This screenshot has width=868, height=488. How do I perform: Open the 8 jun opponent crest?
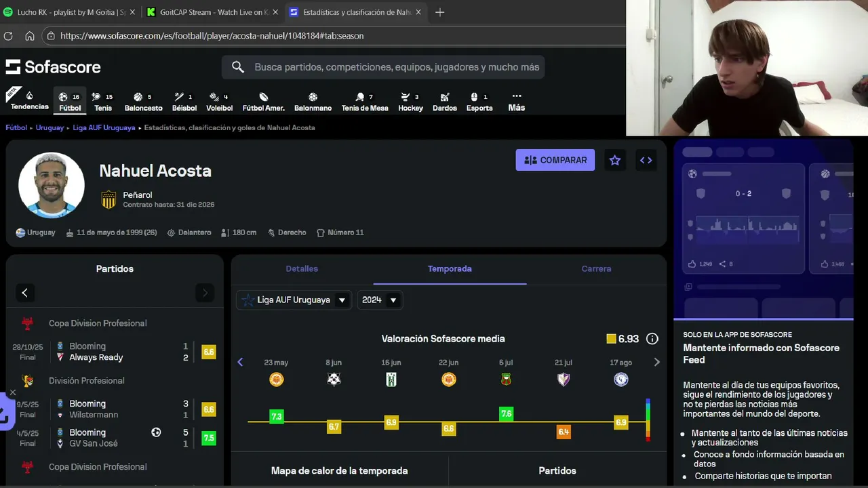pos(334,380)
